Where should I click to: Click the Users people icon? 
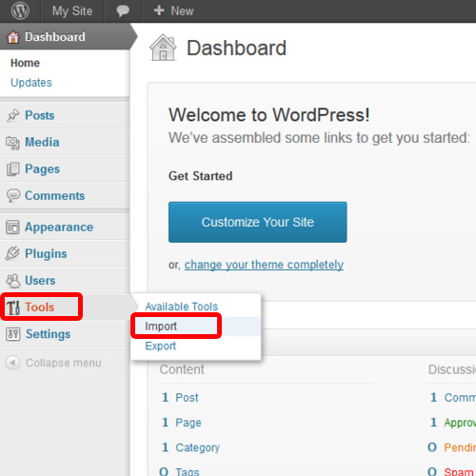tap(13, 281)
